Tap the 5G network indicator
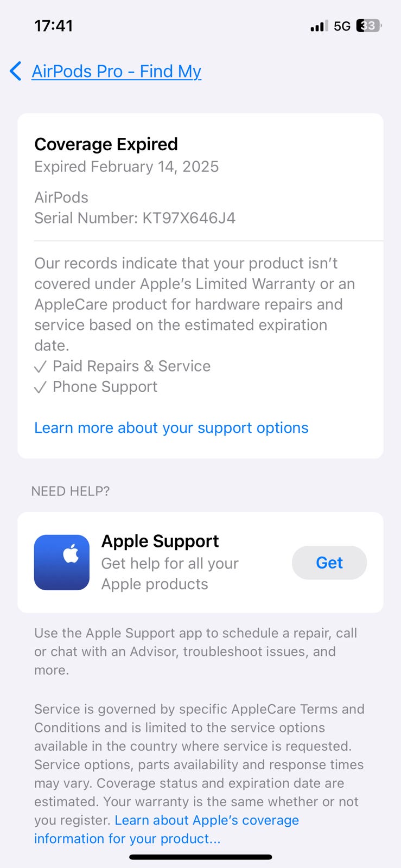 pyautogui.click(x=342, y=25)
